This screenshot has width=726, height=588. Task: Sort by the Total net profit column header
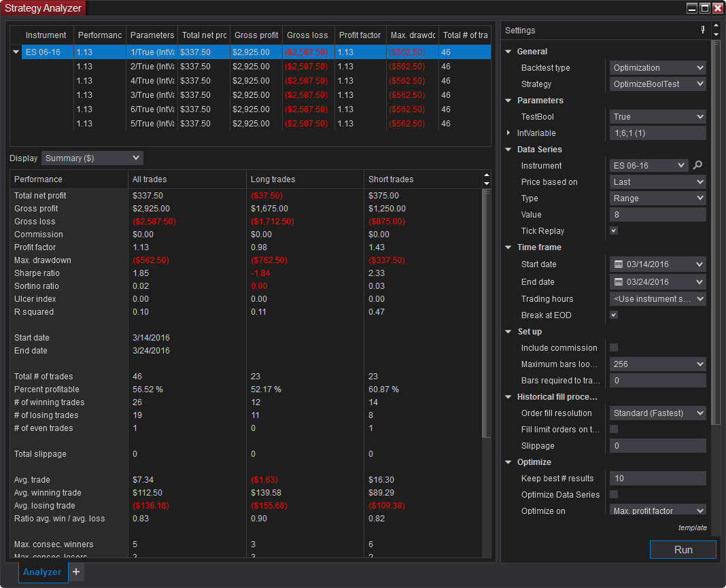(x=204, y=35)
